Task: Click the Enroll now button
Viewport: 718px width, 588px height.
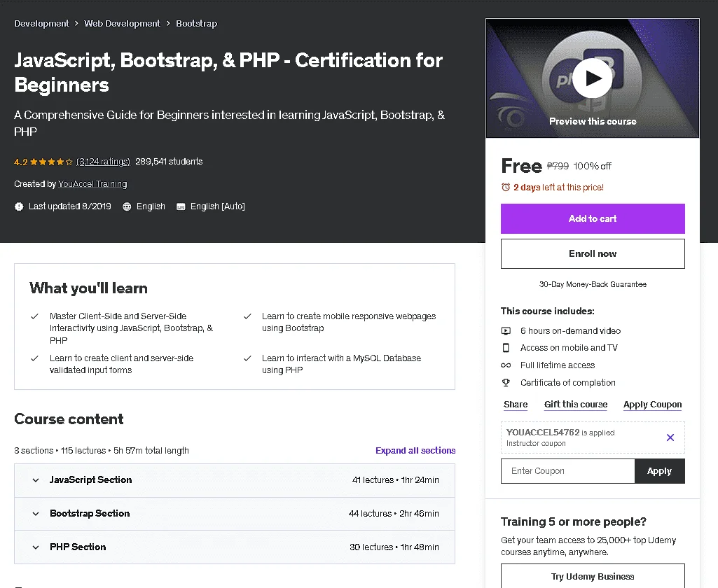Action: (593, 253)
